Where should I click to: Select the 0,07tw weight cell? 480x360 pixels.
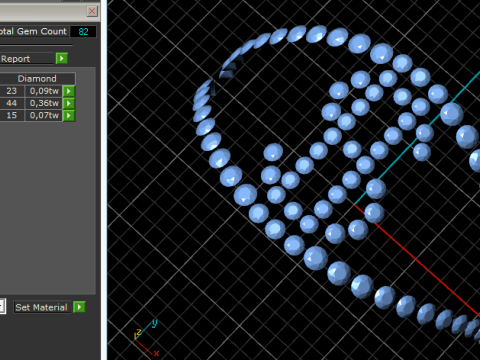click(x=44, y=116)
